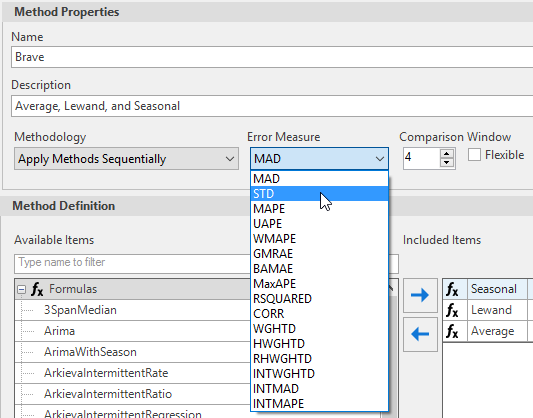This screenshot has width=533, height=418.
Task: Click the fx Formulas group icon
Action: (x=37, y=290)
